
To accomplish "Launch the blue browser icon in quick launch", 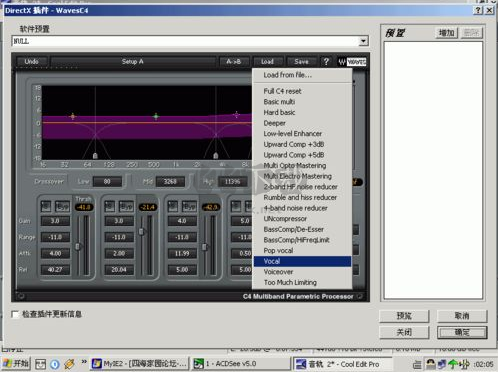I will point(55,364).
